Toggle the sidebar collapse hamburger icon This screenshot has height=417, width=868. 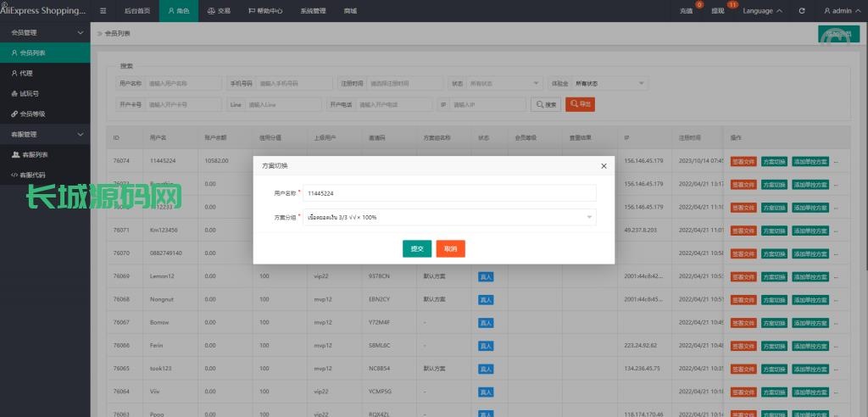coord(103,11)
